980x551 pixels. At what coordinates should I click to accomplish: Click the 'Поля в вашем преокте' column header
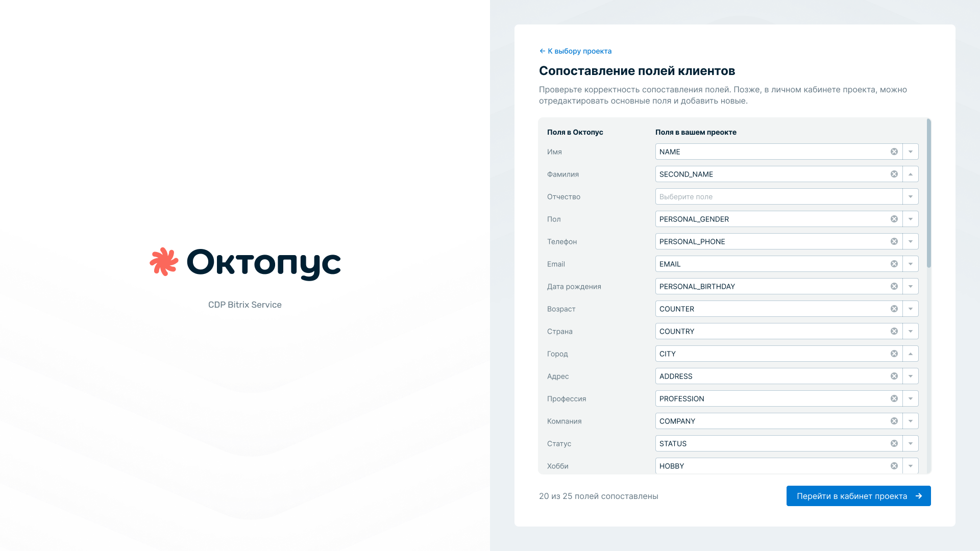point(696,132)
